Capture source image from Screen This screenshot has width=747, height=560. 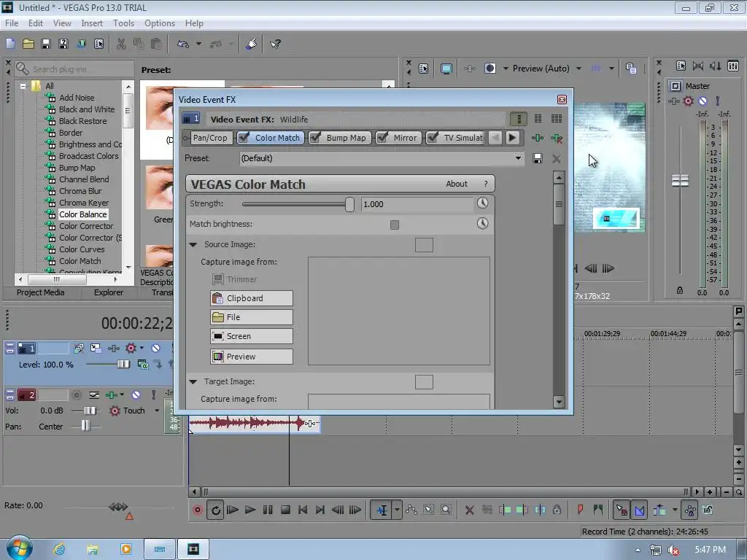251,336
